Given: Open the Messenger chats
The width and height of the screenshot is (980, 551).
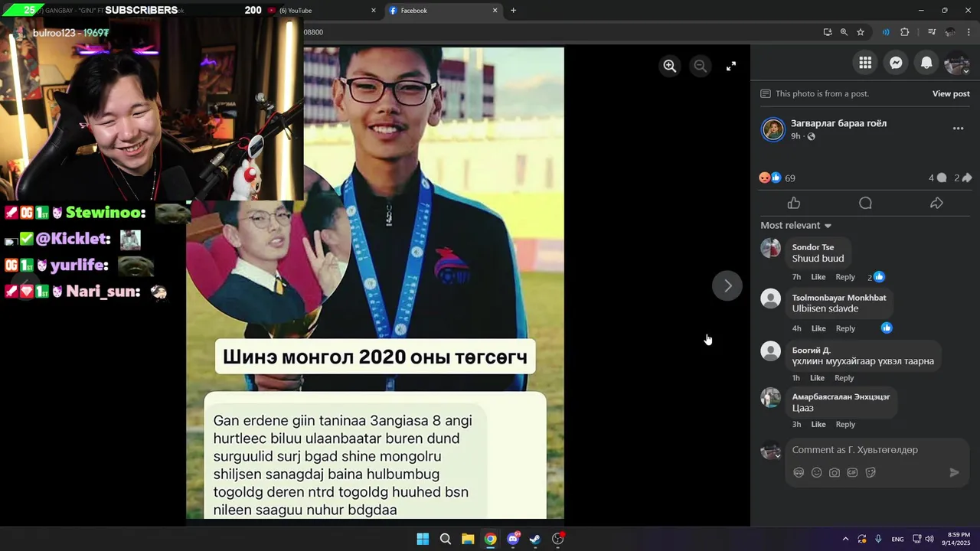Looking at the screenshot, I should 896,64.
